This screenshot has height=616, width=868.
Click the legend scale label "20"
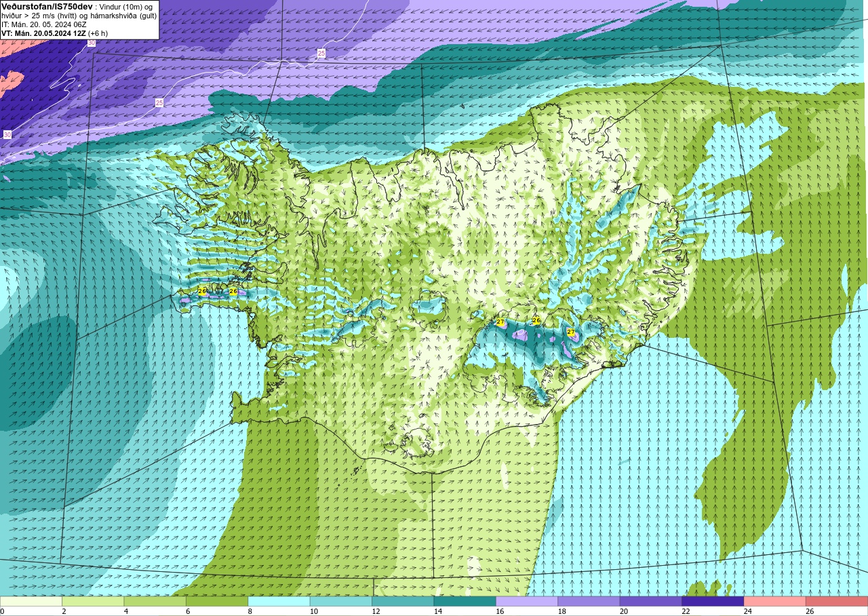tap(624, 611)
